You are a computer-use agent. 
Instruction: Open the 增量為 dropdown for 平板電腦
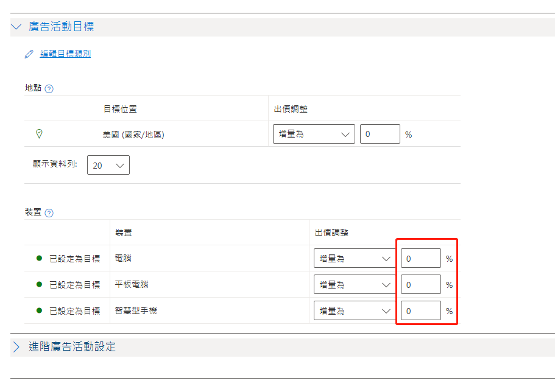[354, 284]
